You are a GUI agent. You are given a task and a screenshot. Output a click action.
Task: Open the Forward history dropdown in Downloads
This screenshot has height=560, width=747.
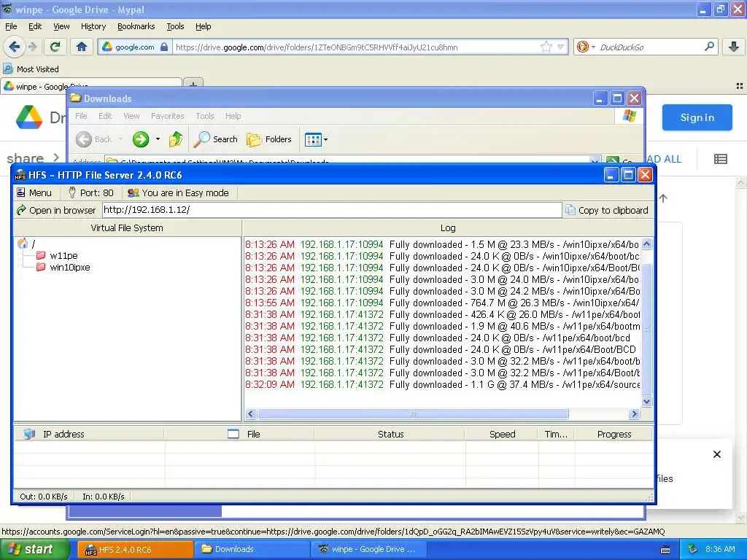tap(158, 139)
